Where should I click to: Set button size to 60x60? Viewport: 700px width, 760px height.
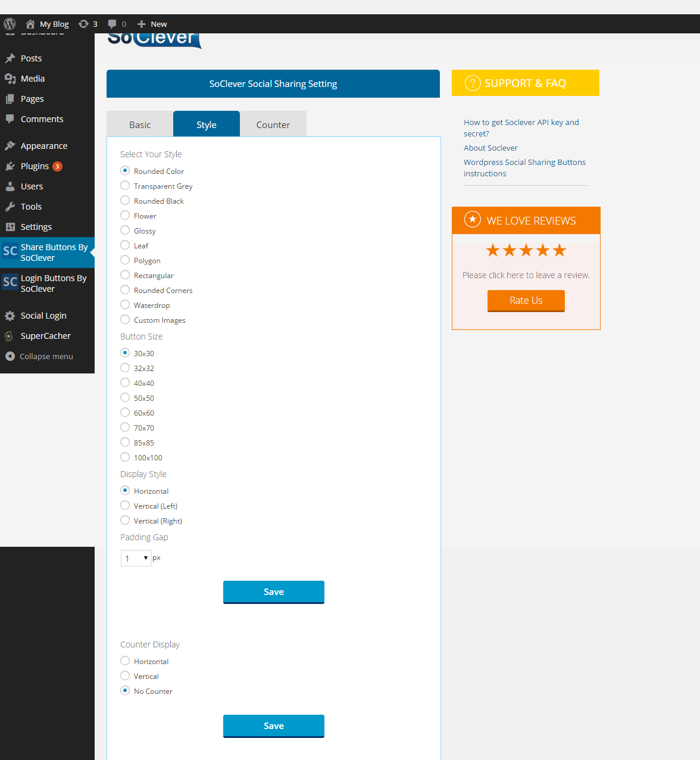(125, 413)
